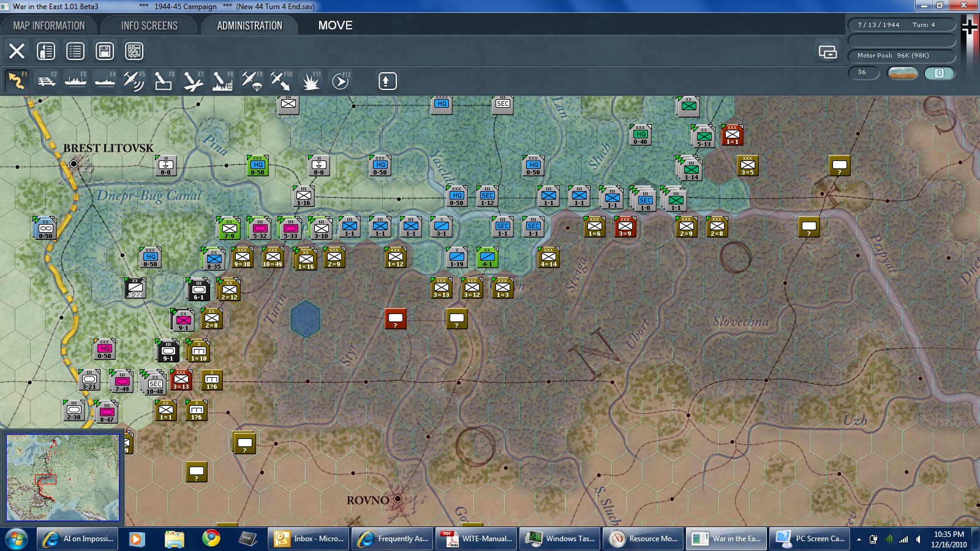The image size is (980, 551).
Task: Click the F12 end turn icon
Action: (341, 81)
